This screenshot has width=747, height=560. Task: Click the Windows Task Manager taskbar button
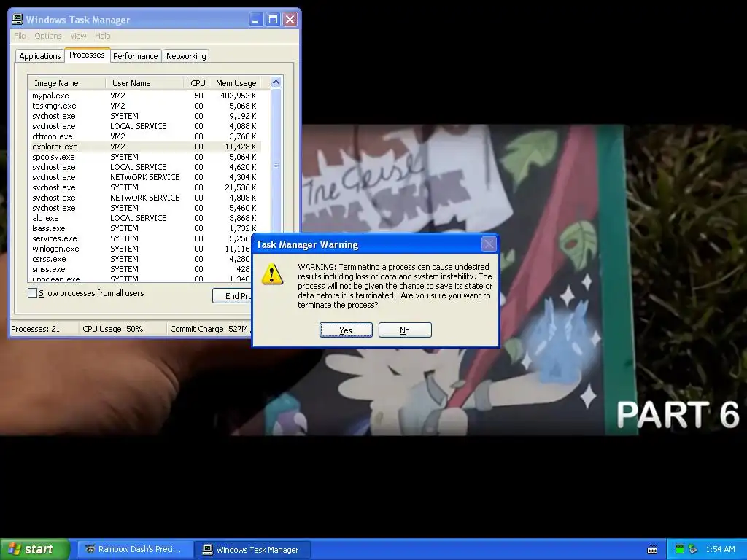pos(253,550)
